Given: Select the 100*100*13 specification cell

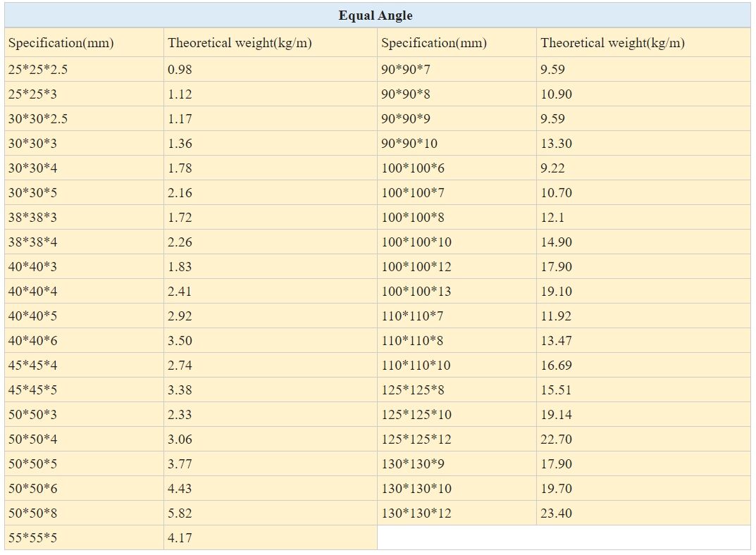Looking at the screenshot, I should click(x=416, y=292).
